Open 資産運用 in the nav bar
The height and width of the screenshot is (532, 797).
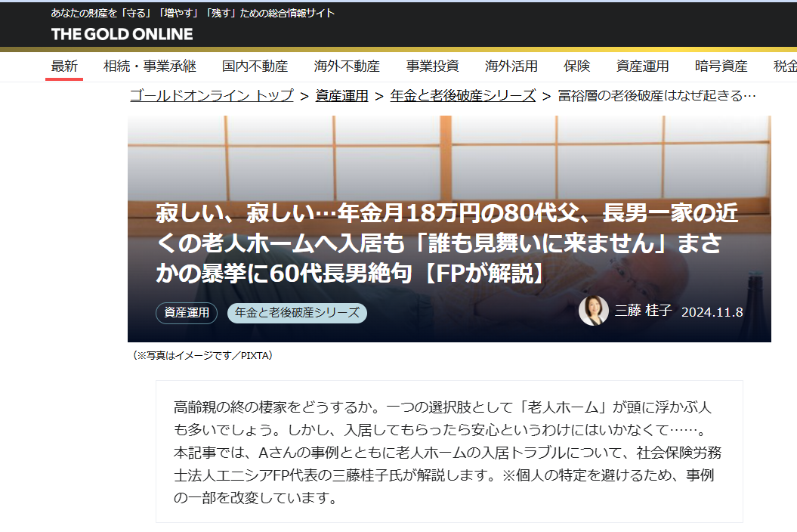click(x=642, y=66)
